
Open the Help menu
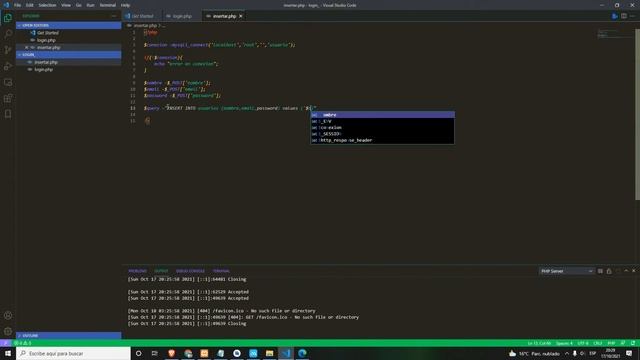(x=125, y=5)
